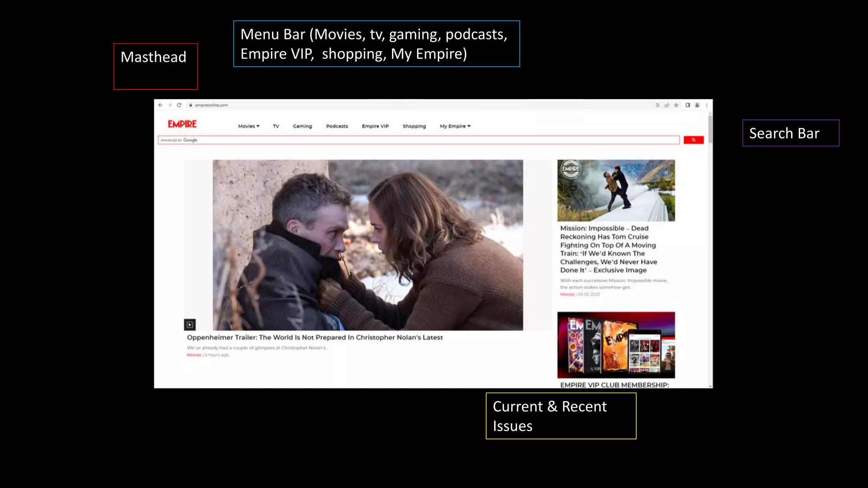Click the browser profile avatar icon
This screenshot has width=868, height=488.
click(697, 105)
